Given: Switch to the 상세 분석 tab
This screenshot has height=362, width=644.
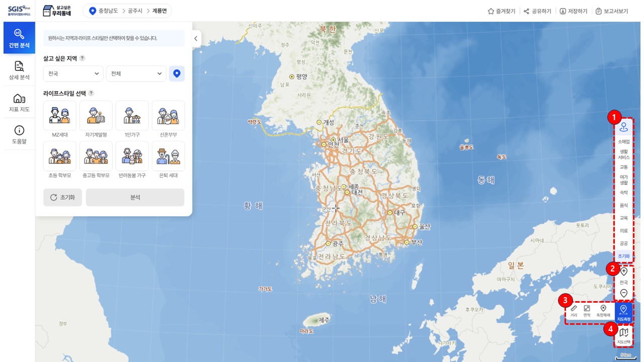Looking at the screenshot, I should [x=19, y=70].
